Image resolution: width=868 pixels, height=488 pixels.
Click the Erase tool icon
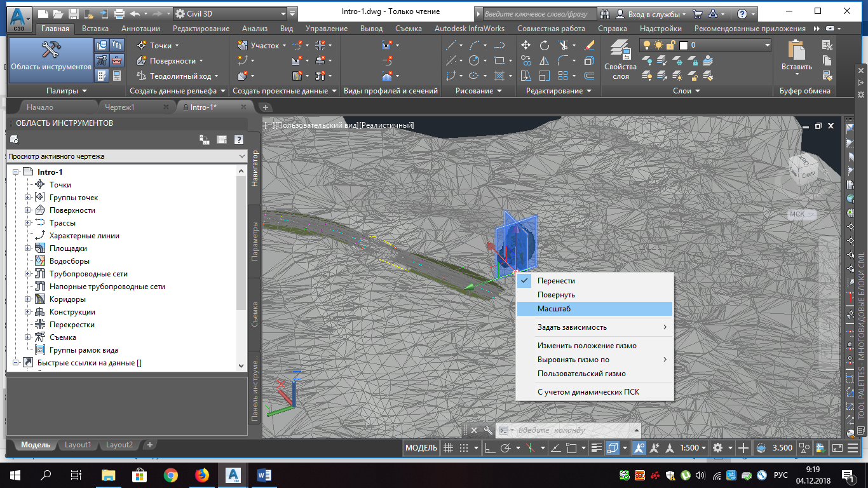(589, 45)
